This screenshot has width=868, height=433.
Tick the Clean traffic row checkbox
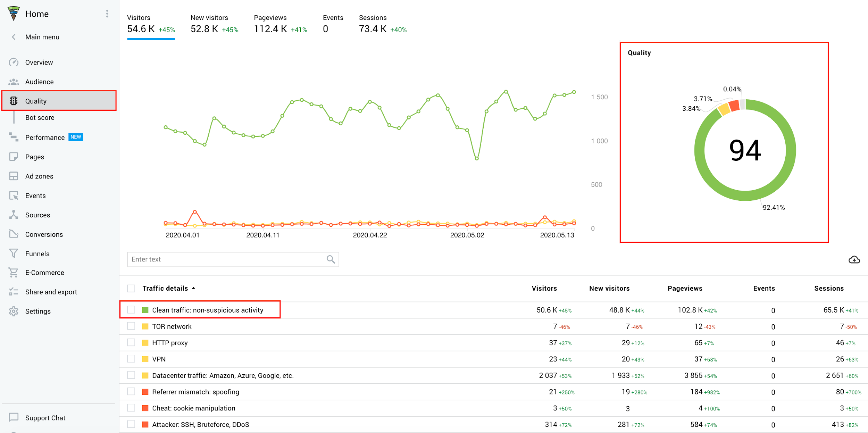pos(131,310)
